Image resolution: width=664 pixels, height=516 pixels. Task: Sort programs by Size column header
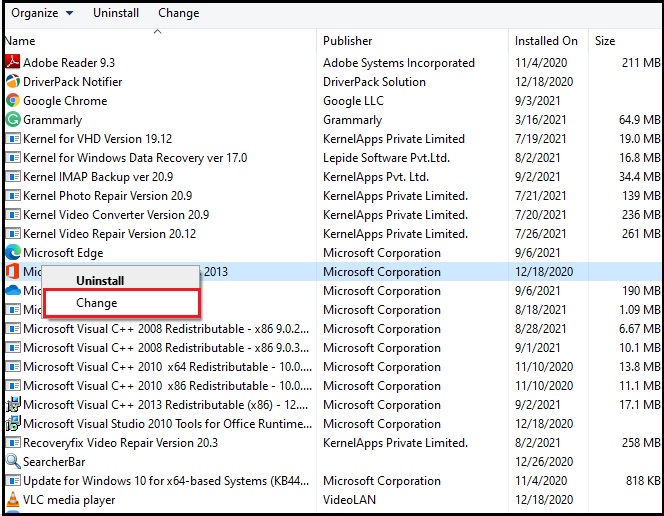[605, 41]
